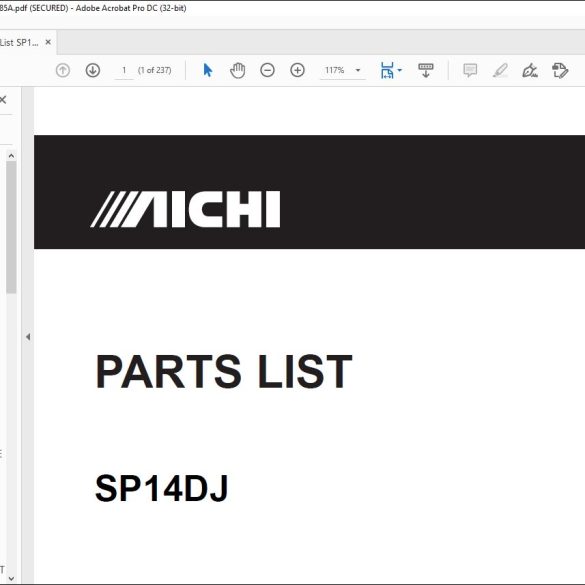Activate the Hand pan tool
This screenshot has width=585, height=585.
tap(237, 70)
